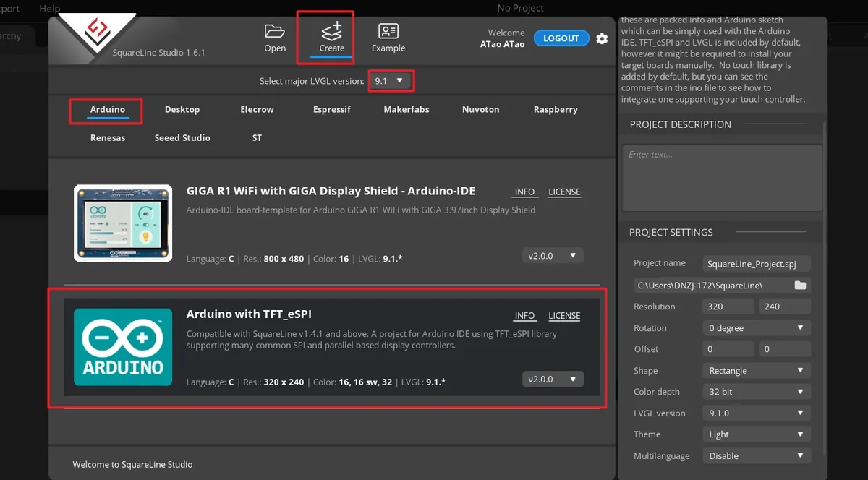Image resolution: width=868 pixels, height=480 pixels.
Task: Switch to the Raspberry vendor tab
Action: click(x=556, y=110)
